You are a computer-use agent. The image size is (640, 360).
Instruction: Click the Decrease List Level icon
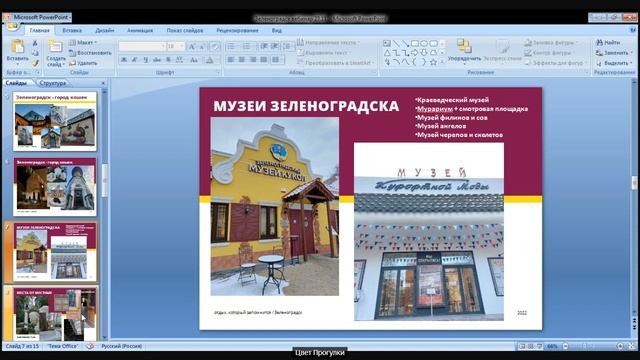[264, 47]
